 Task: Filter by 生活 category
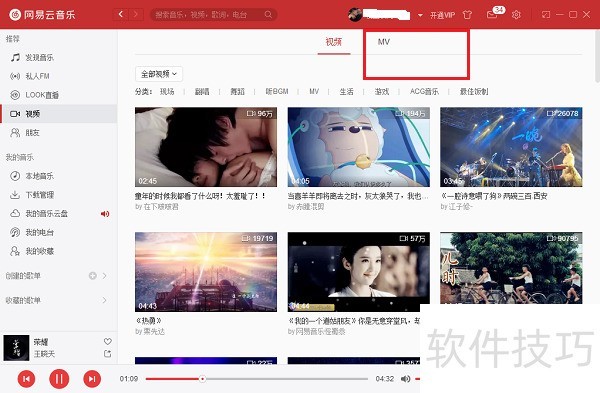point(347,91)
